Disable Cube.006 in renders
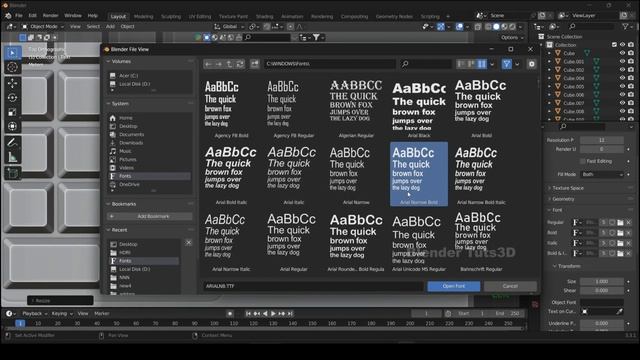 [x=631, y=95]
